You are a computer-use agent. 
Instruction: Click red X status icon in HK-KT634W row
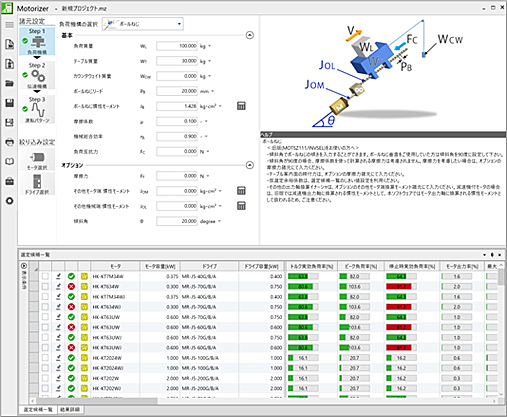click(x=71, y=286)
